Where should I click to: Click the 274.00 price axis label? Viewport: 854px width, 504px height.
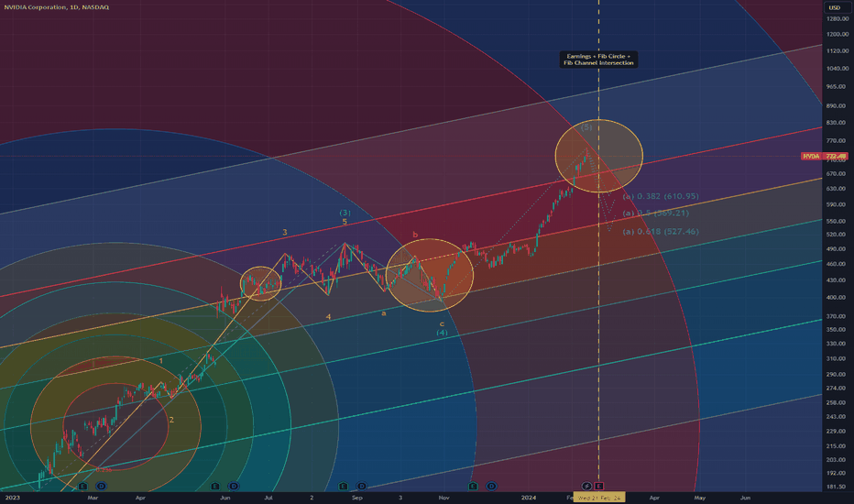pyautogui.click(x=836, y=389)
